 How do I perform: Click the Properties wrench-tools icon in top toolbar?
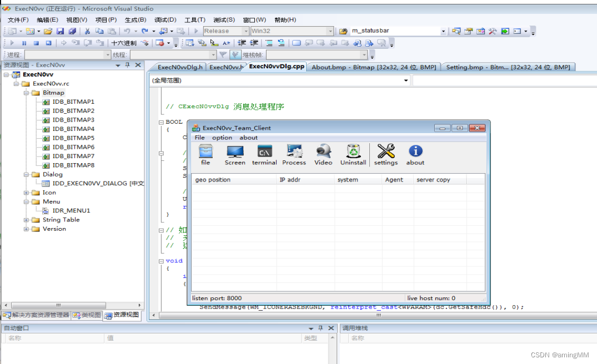[x=493, y=31]
